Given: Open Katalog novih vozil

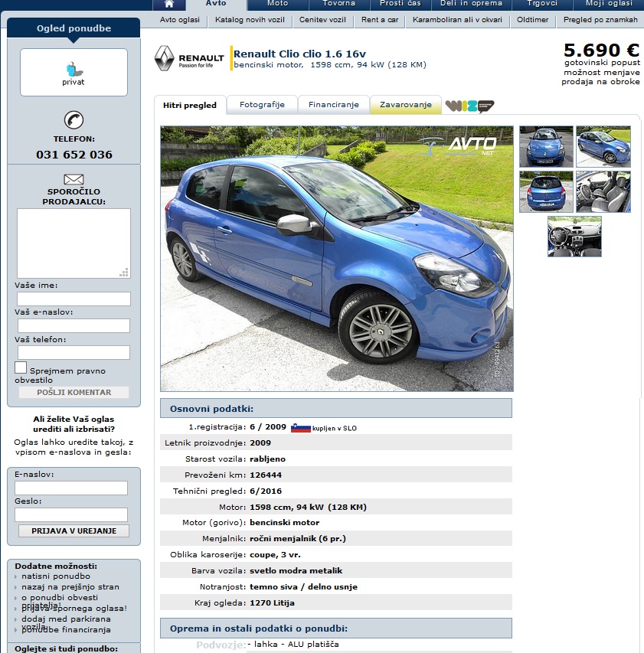Looking at the screenshot, I should [x=250, y=20].
